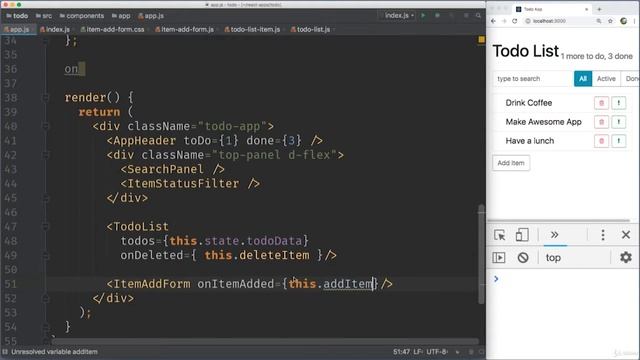Click the '51:47' cursor position in status bar
This screenshot has height=360, width=640.
[x=401, y=351]
